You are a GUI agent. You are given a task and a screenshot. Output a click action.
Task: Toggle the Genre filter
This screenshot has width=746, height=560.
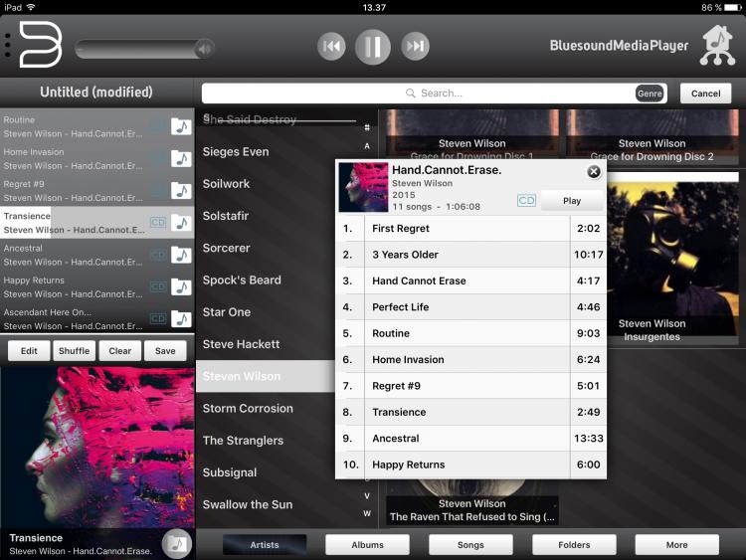(649, 93)
